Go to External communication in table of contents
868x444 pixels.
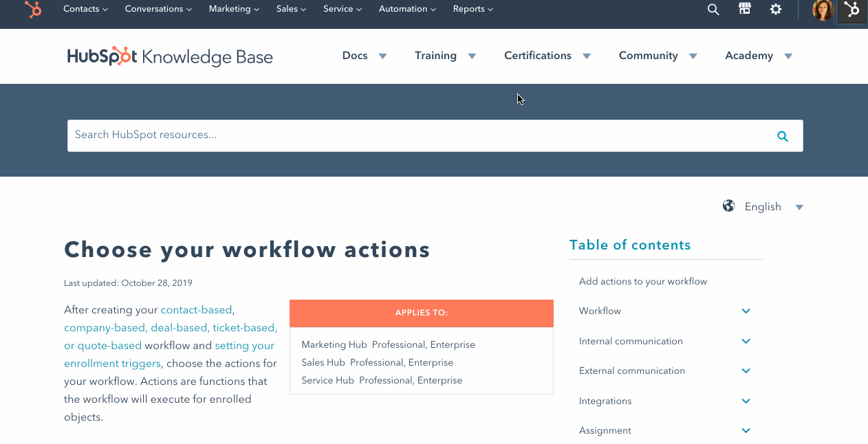(632, 371)
